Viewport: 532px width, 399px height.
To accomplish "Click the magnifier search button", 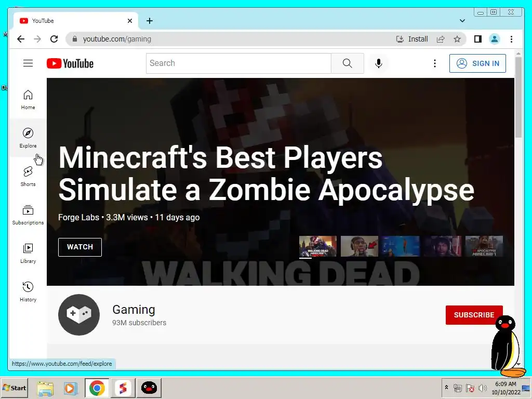I will pos(348,63).
